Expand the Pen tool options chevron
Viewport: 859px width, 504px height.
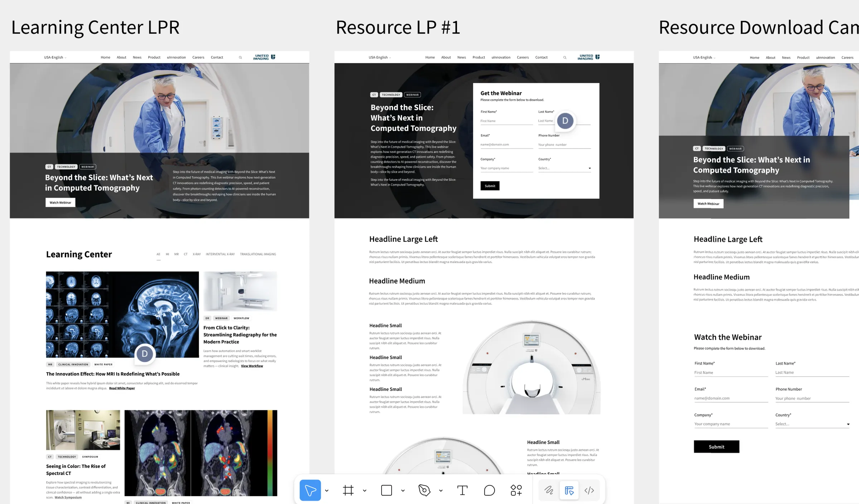[441, 490]
